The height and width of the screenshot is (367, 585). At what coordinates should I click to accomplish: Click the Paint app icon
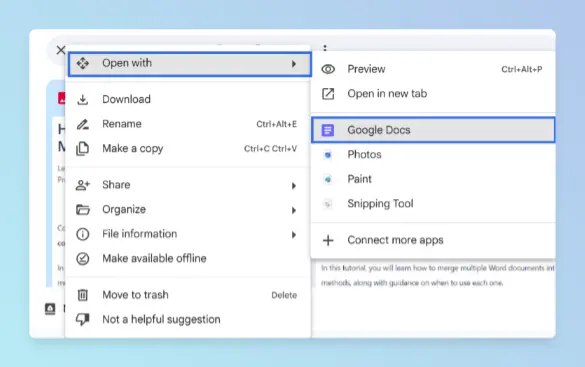(x=328, y=179)
